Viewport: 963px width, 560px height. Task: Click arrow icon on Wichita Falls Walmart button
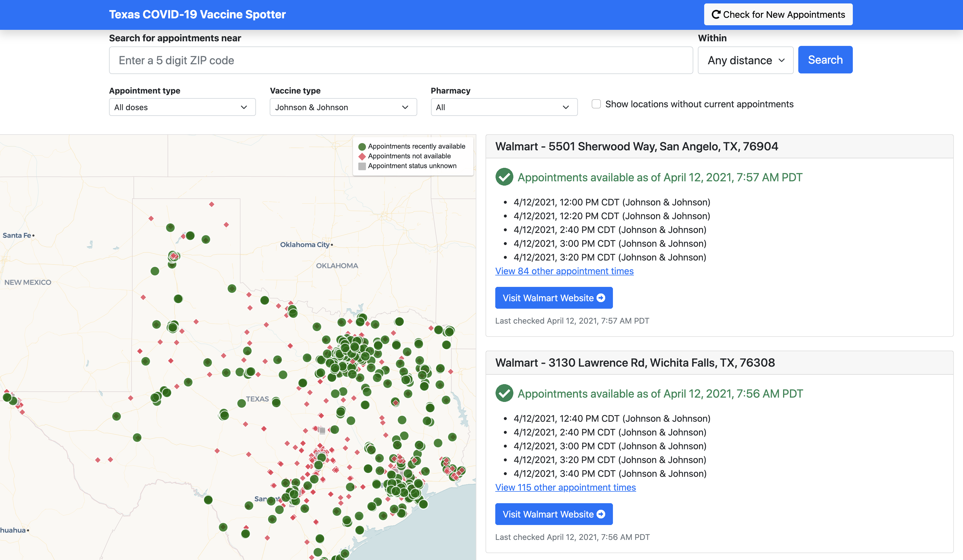point(601,514)
